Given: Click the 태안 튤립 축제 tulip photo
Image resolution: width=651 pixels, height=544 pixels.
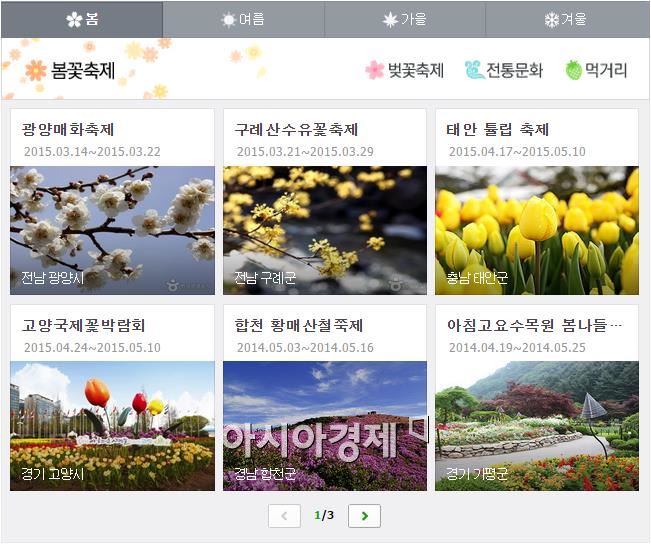Looking at the screenshot, I should tap(537, 230).
